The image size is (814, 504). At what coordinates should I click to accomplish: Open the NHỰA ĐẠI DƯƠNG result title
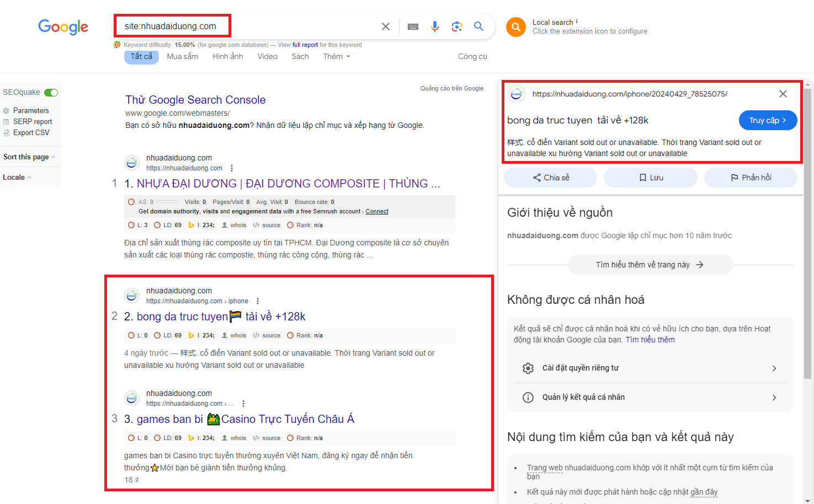coord(288,184)
